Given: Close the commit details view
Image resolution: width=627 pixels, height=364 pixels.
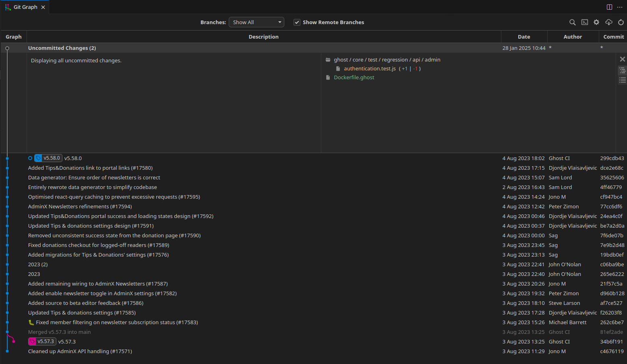Looking at the screenshot, I should pos(622,59).
